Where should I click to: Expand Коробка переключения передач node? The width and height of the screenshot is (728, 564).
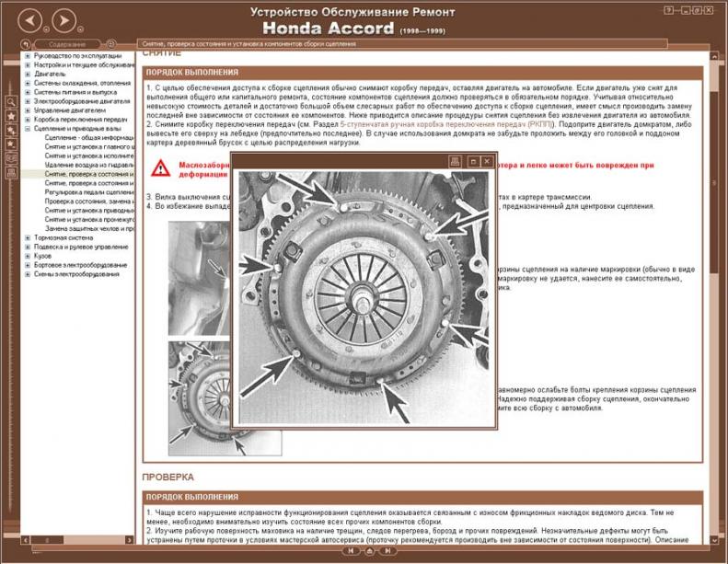[x=28, y=120]
